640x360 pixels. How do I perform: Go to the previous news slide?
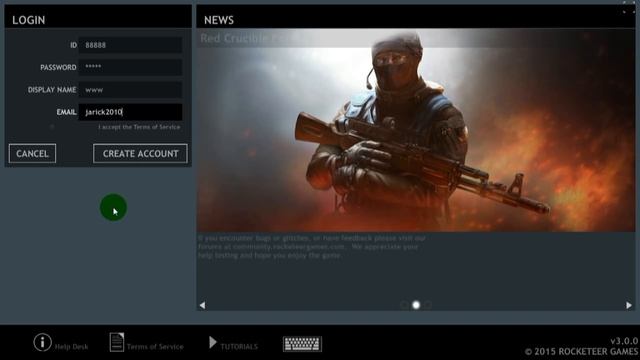[202, 305]
